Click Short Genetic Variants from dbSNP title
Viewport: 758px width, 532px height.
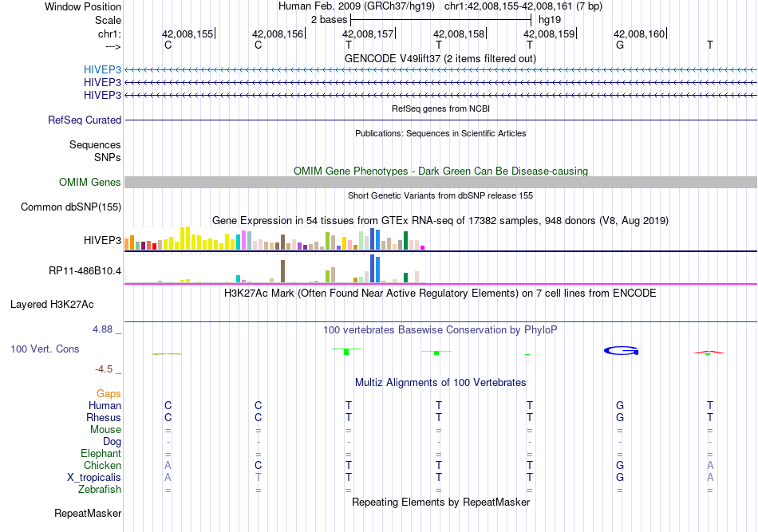pyautogui.click(x=440, y=195)
